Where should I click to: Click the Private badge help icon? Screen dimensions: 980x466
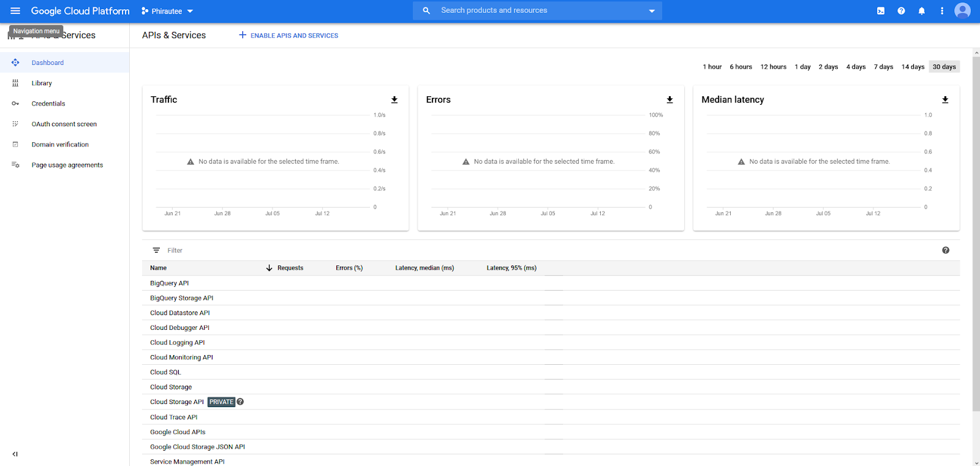(x=240, y=402)
